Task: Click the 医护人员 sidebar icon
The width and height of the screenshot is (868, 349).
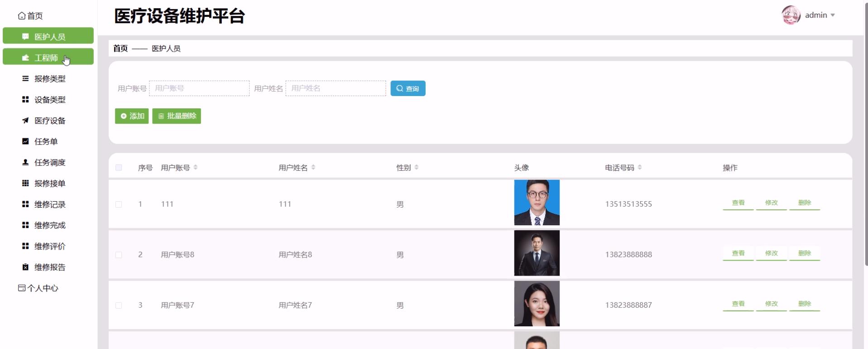Action: click(x=25, y=37)
